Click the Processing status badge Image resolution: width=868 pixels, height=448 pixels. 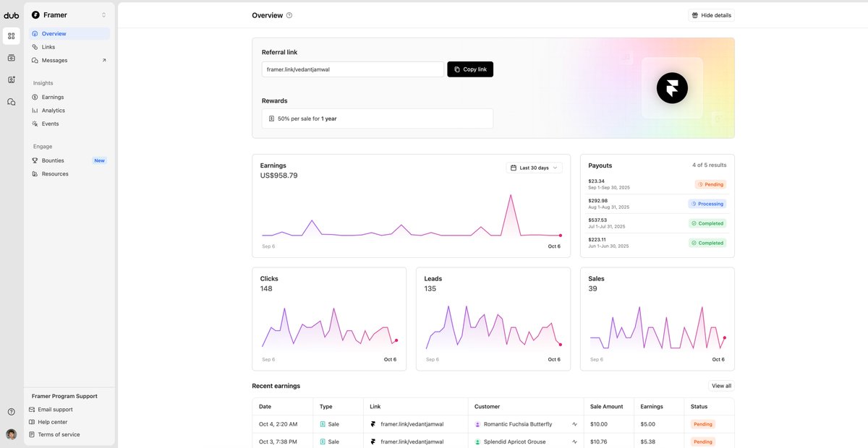707,204
